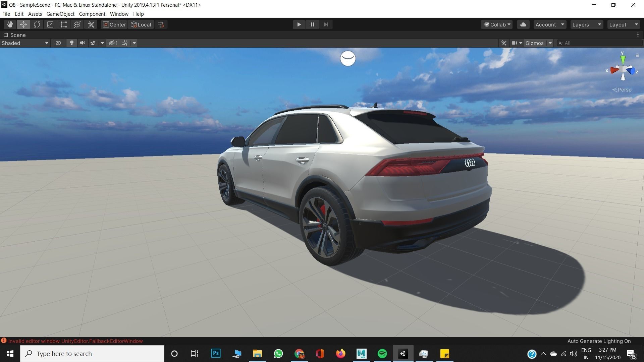Open Photoshop from the taskbar

pos(216,353)
